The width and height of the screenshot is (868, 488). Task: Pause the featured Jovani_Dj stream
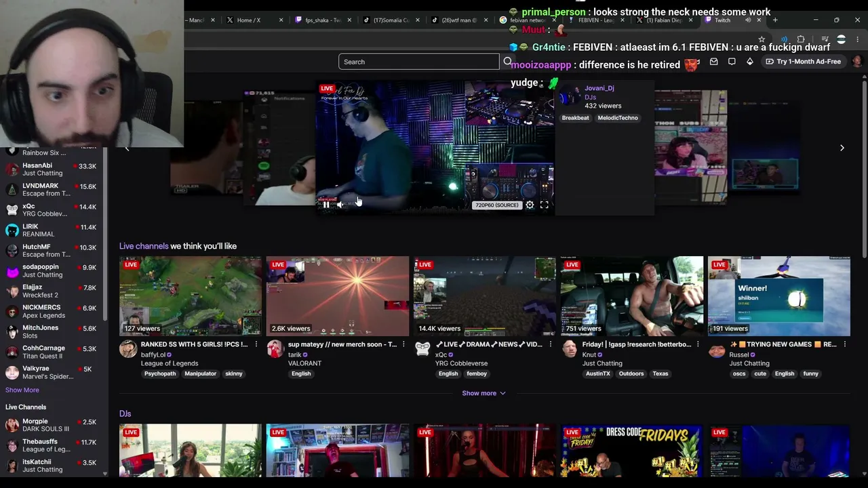[326, 205]
